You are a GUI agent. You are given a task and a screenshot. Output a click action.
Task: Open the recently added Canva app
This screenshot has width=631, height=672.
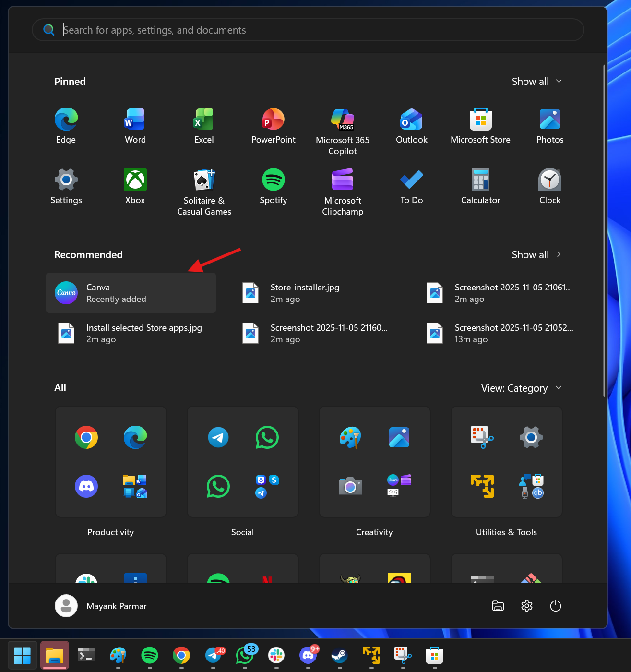coord(131,293)
